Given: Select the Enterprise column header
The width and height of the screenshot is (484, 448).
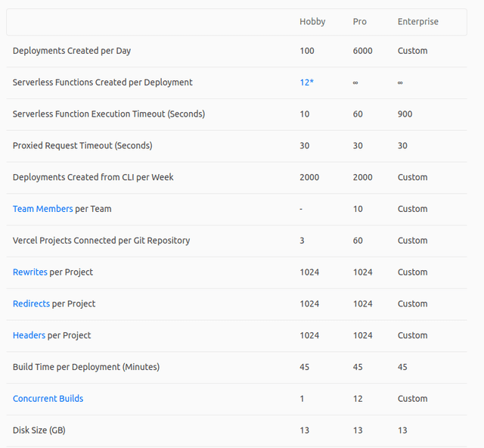Looking at the screenshot, I should (418, 21).
